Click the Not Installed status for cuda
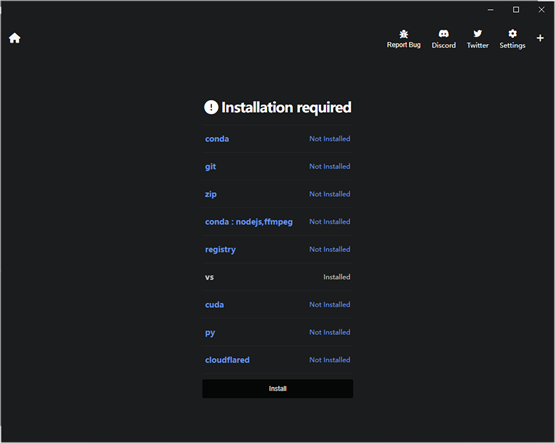The image size is (555, 443). pyautogui.click(x=330, y=304)
